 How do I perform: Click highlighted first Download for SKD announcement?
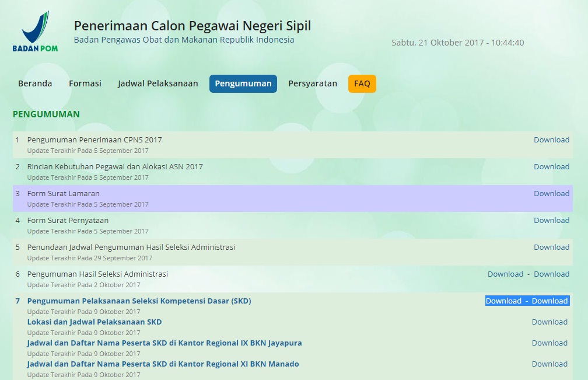tap(504, 301)
